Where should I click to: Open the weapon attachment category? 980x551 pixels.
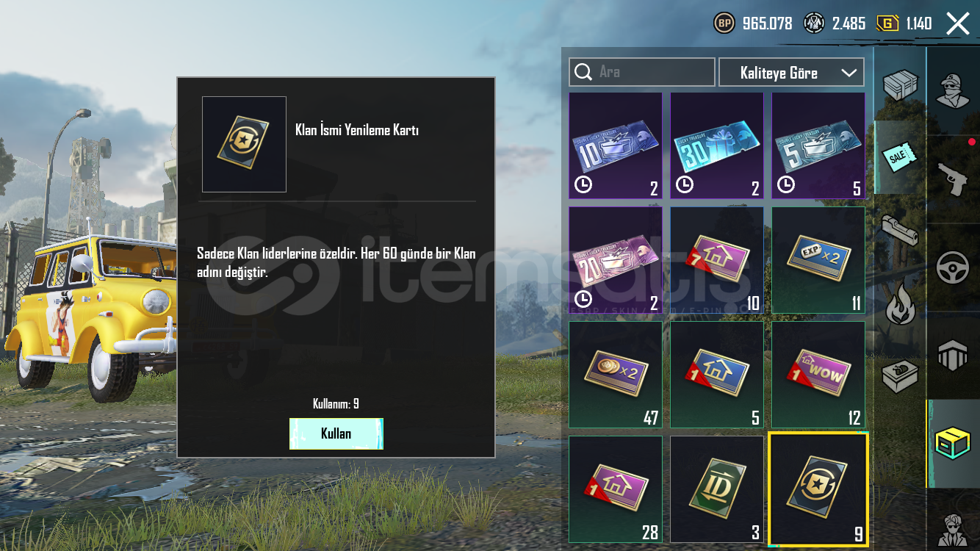click(x=900, y=229)
